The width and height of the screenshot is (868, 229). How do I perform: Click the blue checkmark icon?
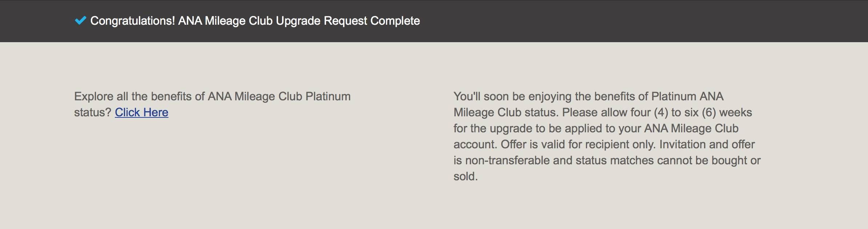pos(80,20)
